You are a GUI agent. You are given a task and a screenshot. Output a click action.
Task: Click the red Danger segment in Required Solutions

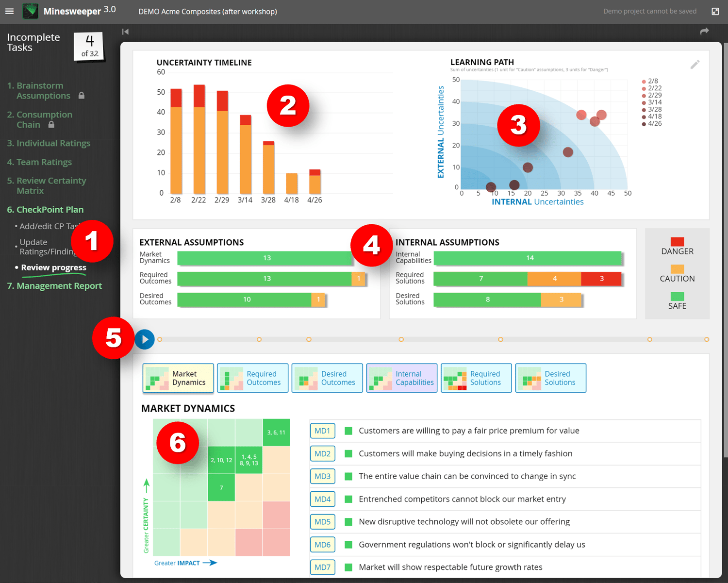pyautogui.click(x=601, y=279)
